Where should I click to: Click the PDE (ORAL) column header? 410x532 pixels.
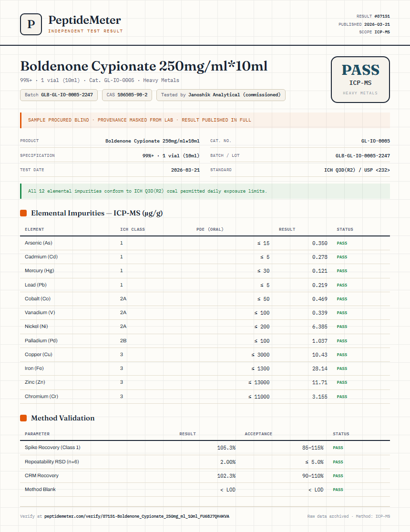210,229
